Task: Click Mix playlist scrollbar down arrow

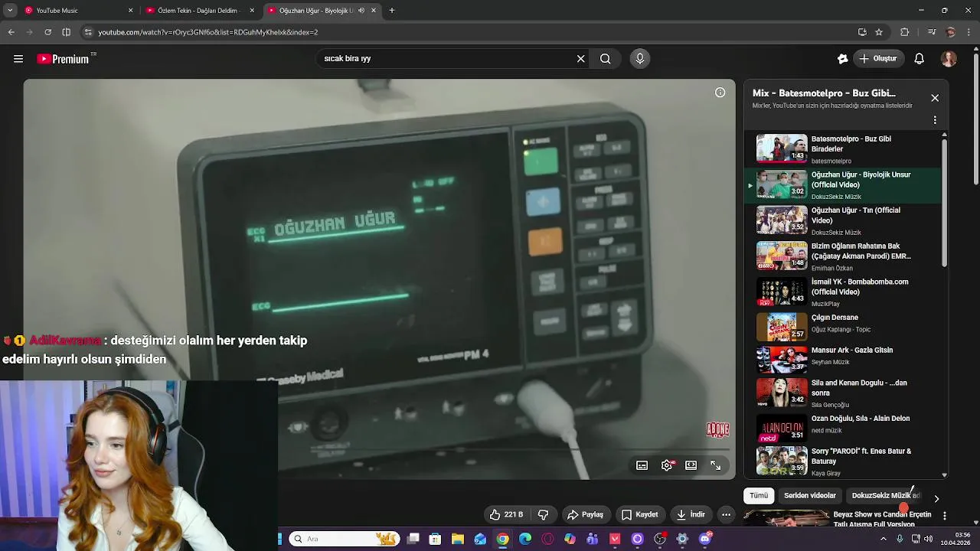Action: 944,474
